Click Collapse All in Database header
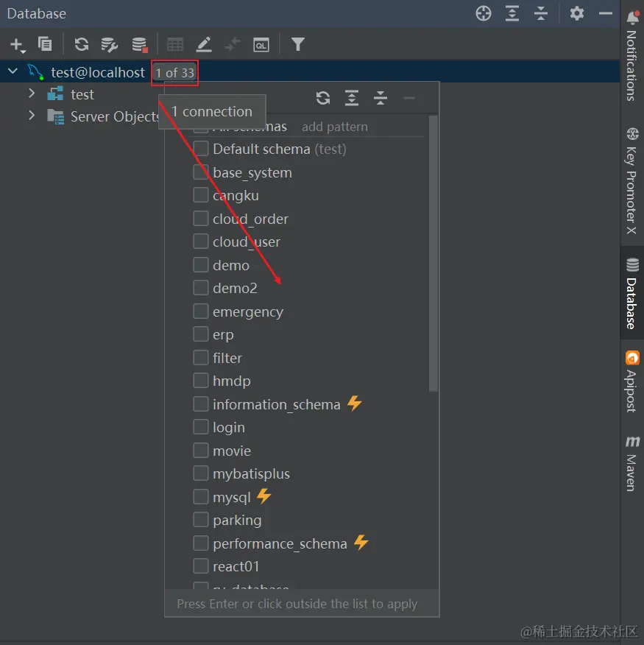This screenshot has width=644, height=645. [x=541, y=13]
